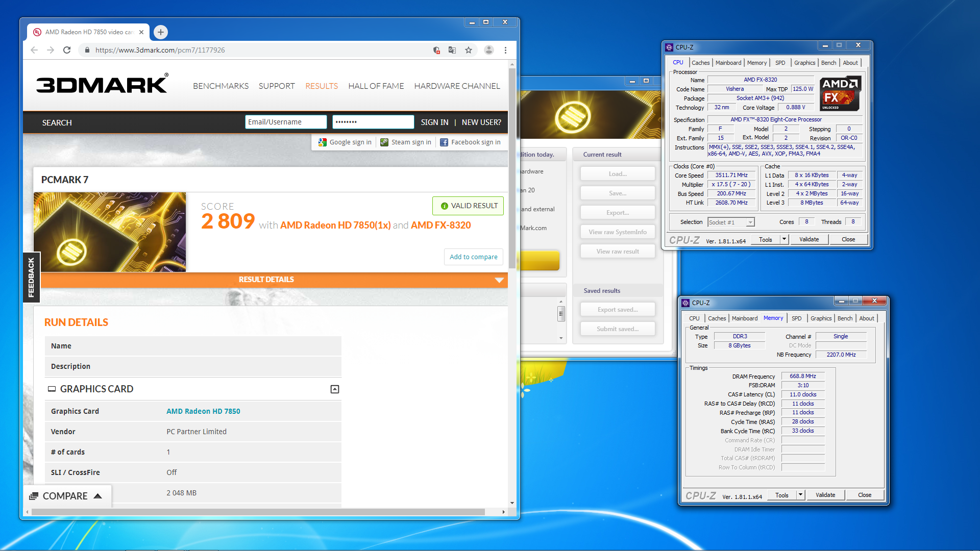This screenshot has width=980, height=551.
Task: Sign in with Steam
Action: [x=406, y=142]
